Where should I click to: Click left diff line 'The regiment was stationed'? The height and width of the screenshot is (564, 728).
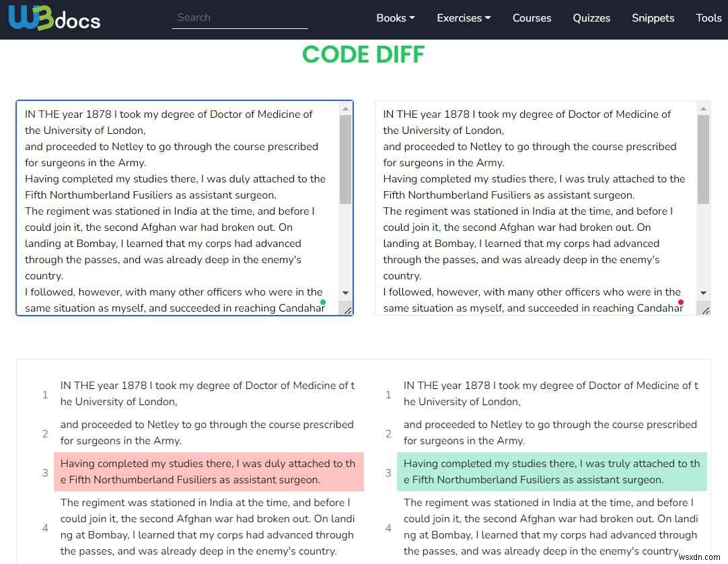pos(207,527)
